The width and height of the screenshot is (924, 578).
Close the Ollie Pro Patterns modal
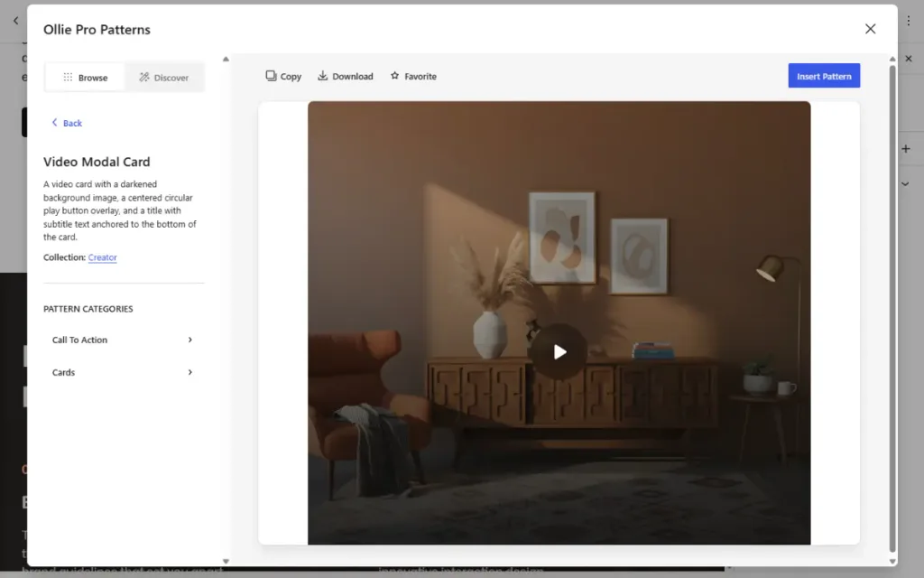(x=870, y=29)
